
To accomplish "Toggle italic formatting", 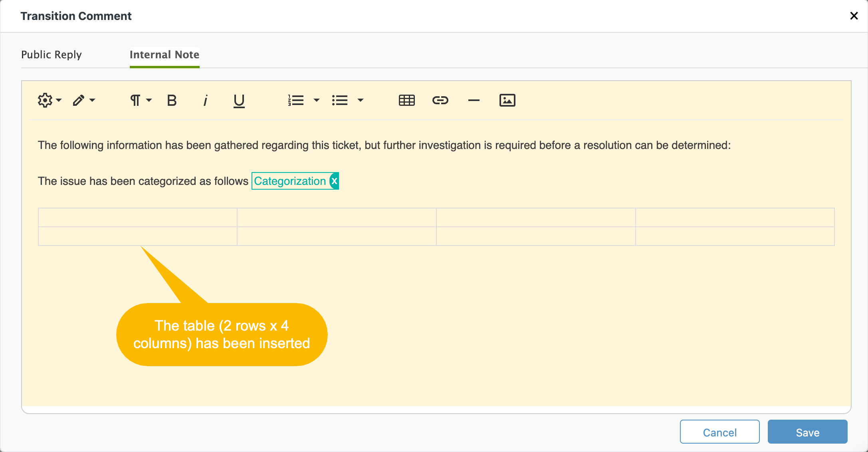I will [x=205, y=100].
